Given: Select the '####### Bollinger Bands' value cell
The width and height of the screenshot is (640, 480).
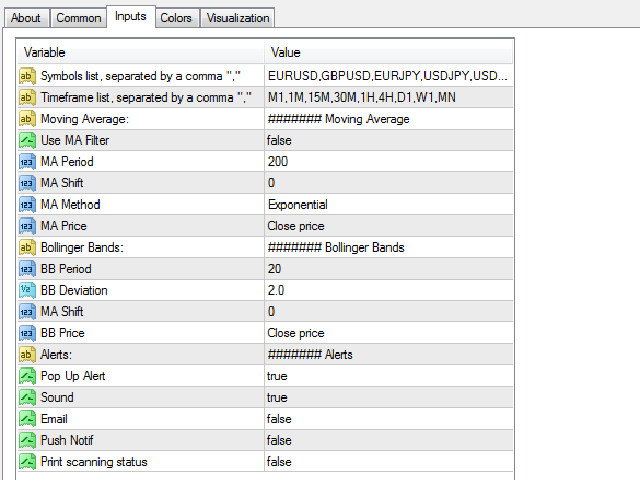Looking at the screenshot, I should (x=389, y=247).
